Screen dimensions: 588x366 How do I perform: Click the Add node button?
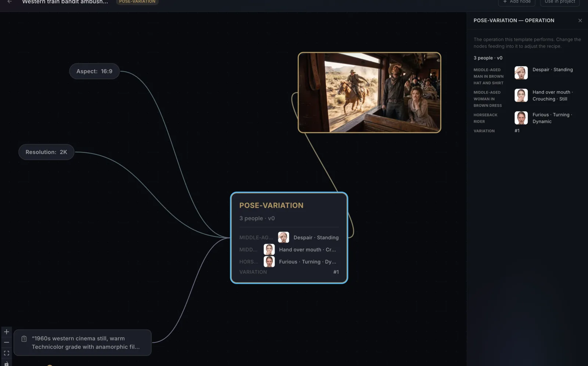pos(516,2)
